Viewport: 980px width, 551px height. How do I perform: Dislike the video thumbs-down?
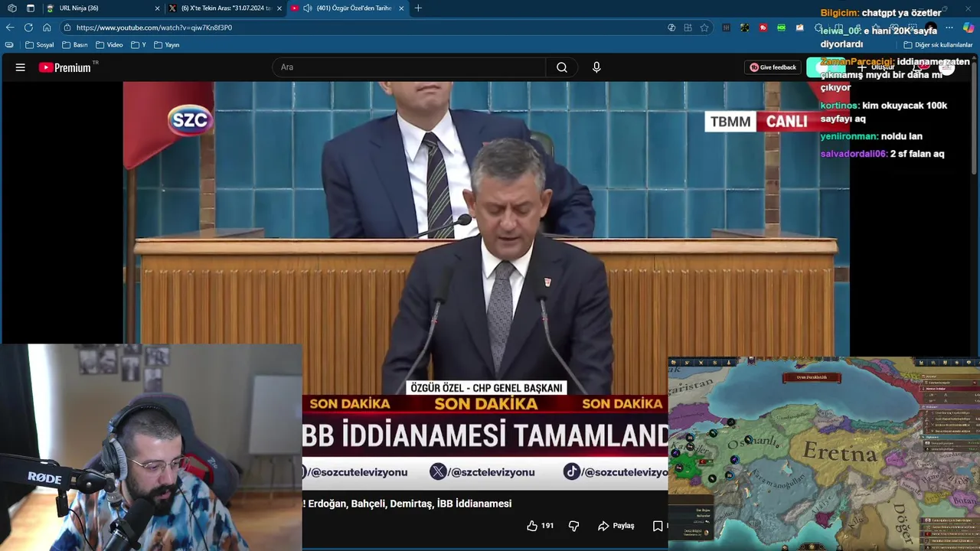(573, 526)
